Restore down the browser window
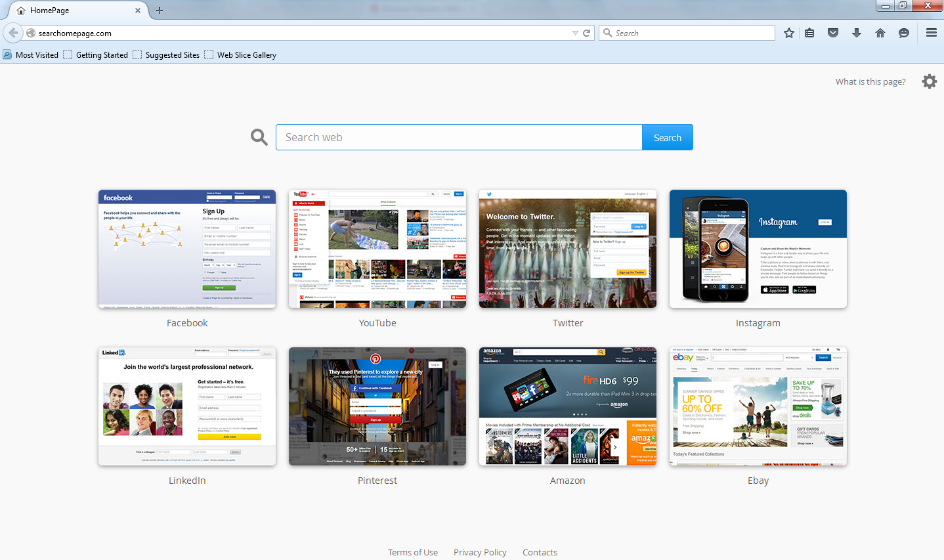Screen dimensions: 944x560 [x=903, y=5]
